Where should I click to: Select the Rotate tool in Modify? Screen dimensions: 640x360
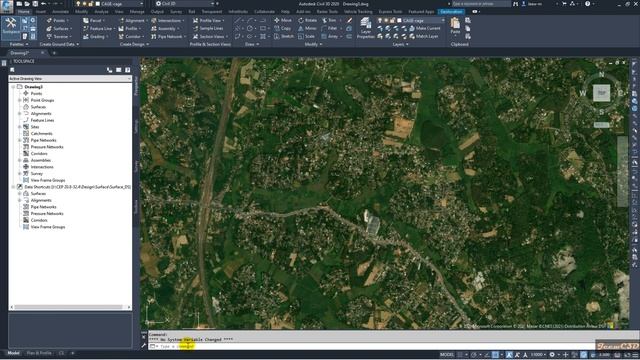[307, 20]
